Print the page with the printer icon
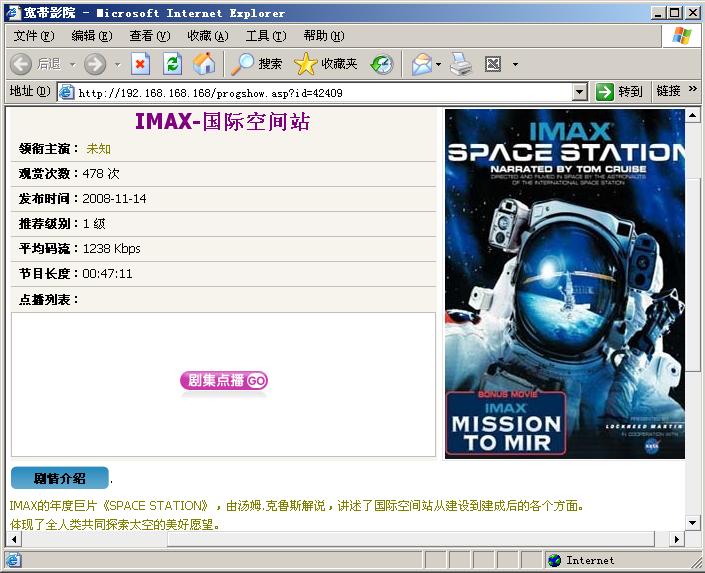Image resolution: width=705 pixels, height=573 pixels. [461, 64]
